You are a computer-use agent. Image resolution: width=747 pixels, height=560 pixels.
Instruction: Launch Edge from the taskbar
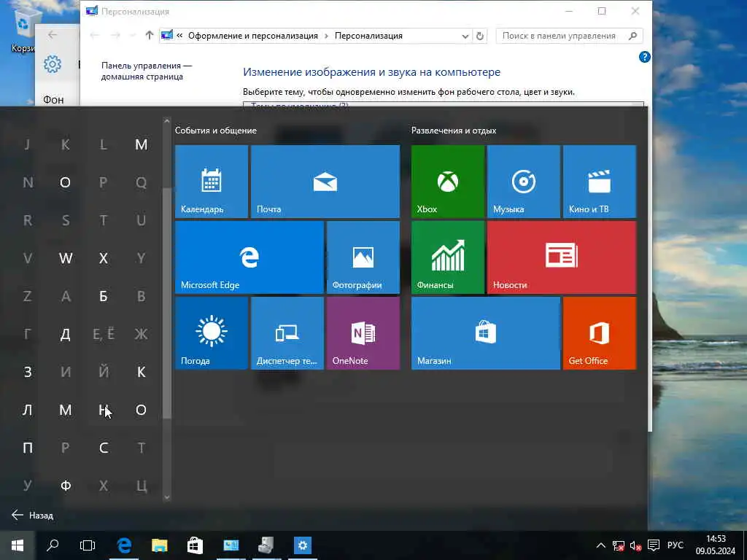point(124,545)
